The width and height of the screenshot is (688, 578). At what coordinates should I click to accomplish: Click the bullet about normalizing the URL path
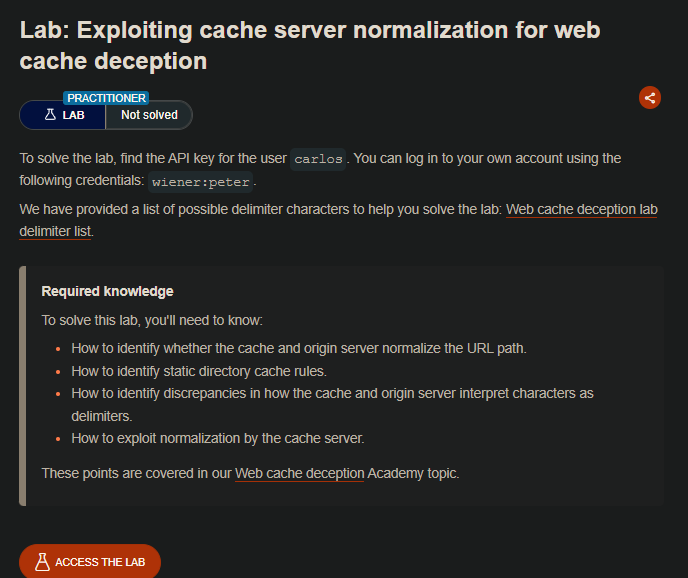298,348
